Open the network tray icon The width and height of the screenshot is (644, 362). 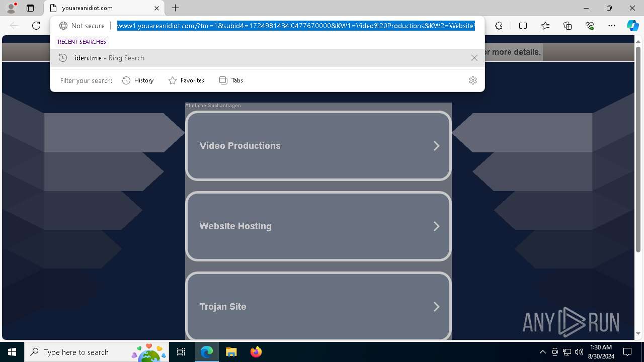[567, 352]
